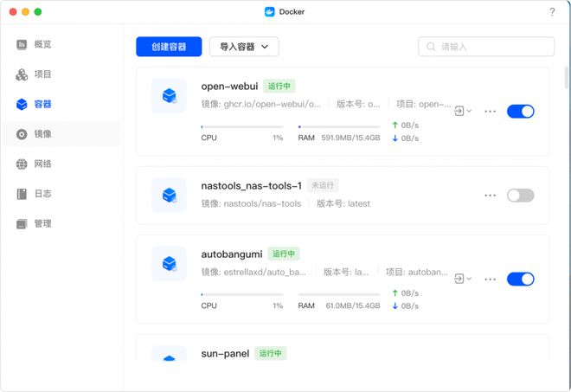The width and height of the screenshot is (571, 392).
Task: Click the nastools_nas-tools-1 container icon
Action: tap(169, 196)
